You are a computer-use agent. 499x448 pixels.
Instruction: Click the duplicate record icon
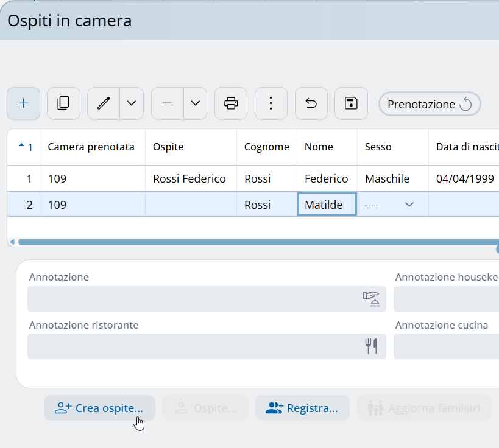(x=63, y=103)
